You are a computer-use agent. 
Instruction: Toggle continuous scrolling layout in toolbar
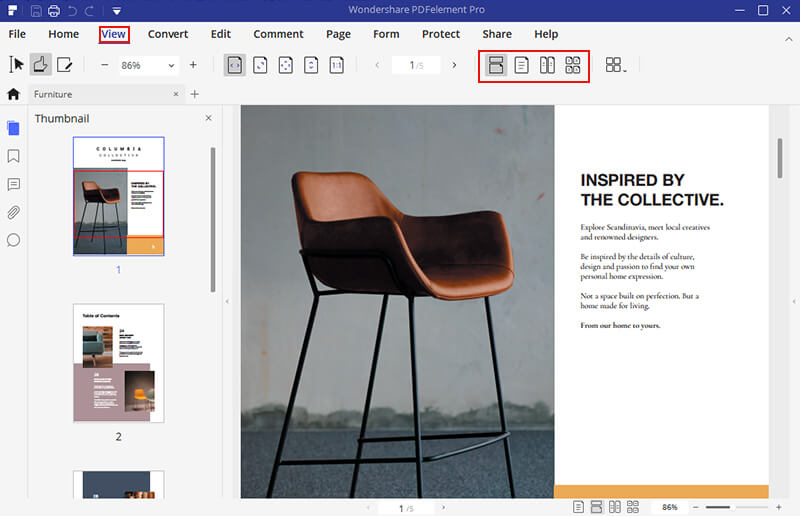(496, 65)
